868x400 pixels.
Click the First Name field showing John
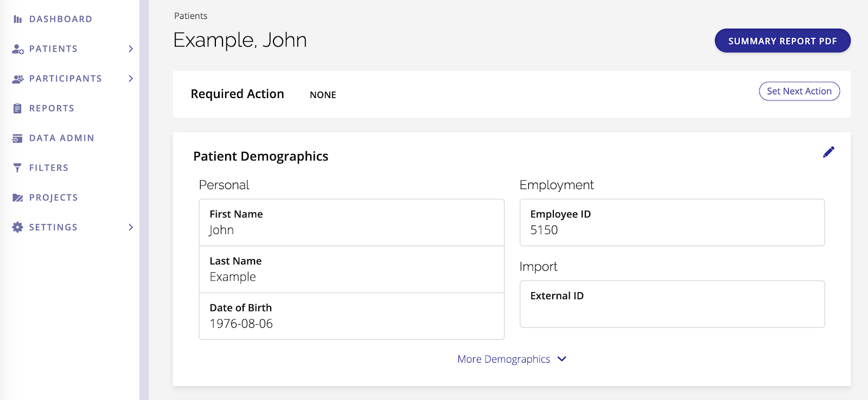[352, 222]
